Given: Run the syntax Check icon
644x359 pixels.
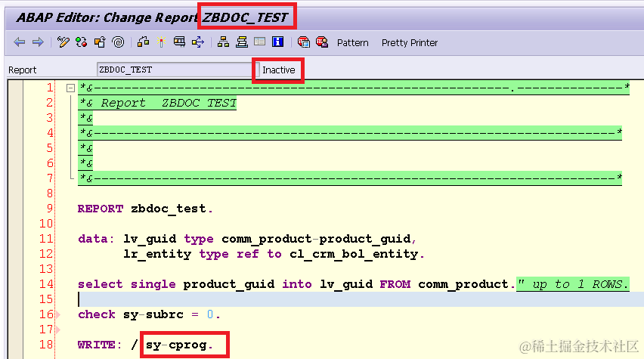Looking at the screenshot, I should (143, 42).
